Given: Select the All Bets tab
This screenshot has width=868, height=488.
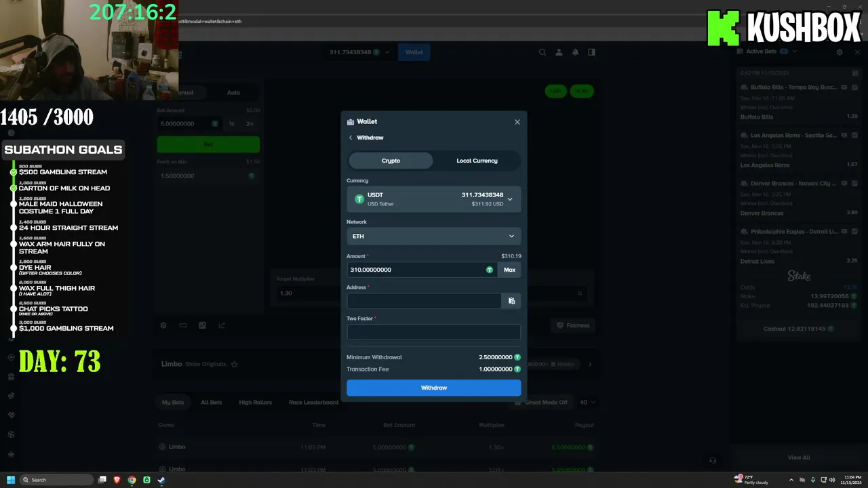Looking at the screenshot, I should pos(212,403).
